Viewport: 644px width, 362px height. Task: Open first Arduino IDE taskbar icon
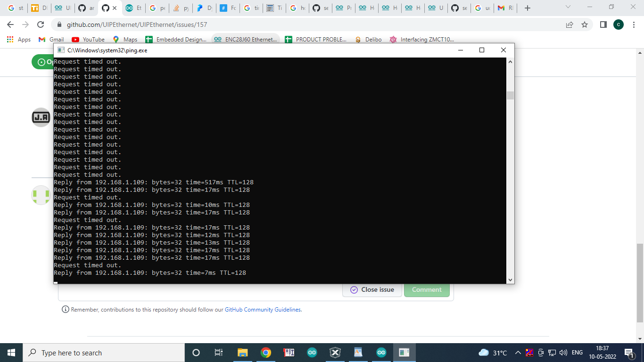coord(312,353)
